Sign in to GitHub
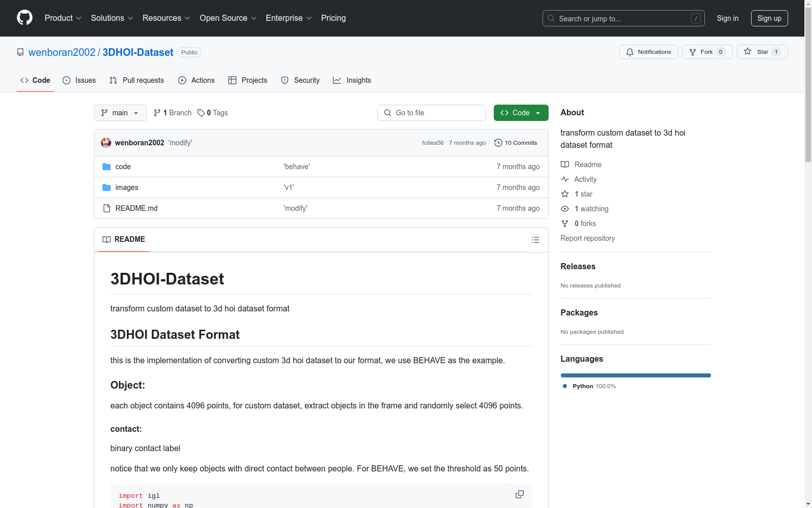812x508 pixels. [x=727, y=18]
